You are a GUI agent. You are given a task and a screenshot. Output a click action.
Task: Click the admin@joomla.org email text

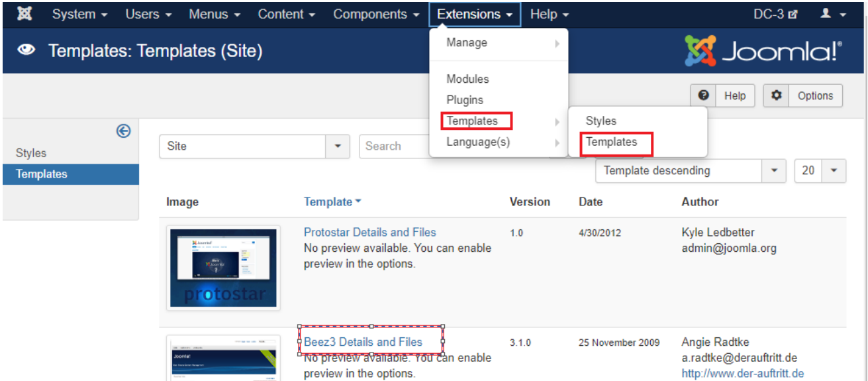[x=729, y=248]
